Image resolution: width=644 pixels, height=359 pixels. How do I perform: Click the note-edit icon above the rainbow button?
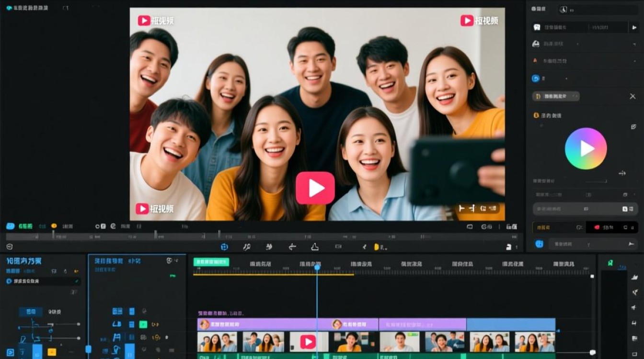point(633,127)
